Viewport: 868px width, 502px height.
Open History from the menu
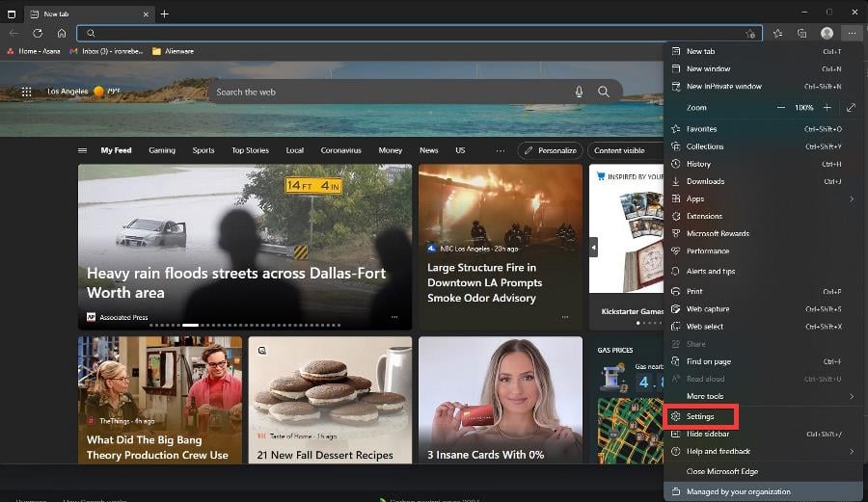point(764,164)
